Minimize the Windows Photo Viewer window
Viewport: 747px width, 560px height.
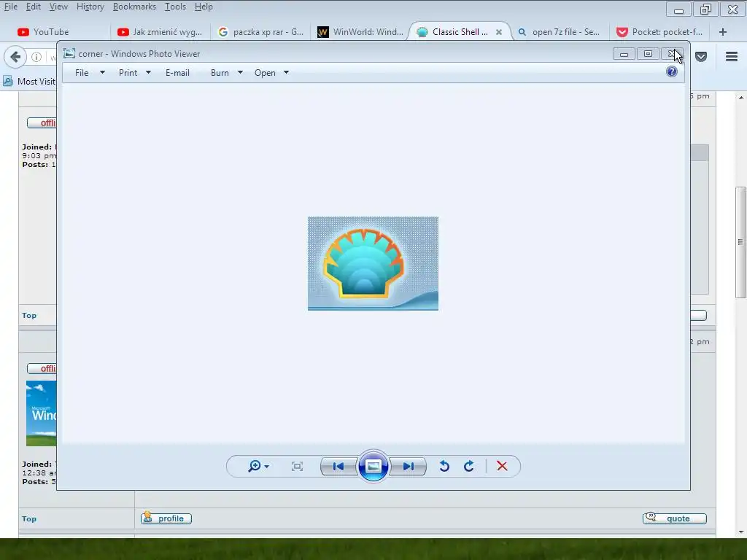[x=624, y=54]
